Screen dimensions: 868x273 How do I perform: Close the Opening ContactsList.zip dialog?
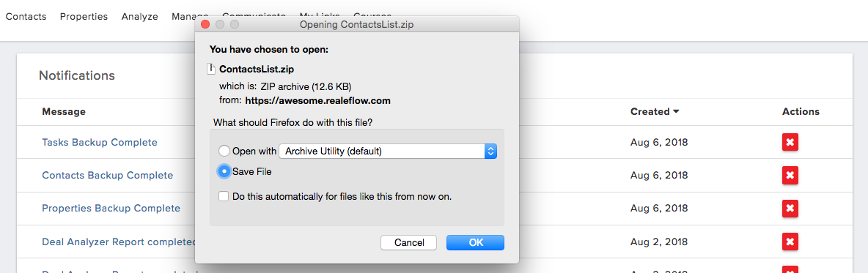(205, 24)
